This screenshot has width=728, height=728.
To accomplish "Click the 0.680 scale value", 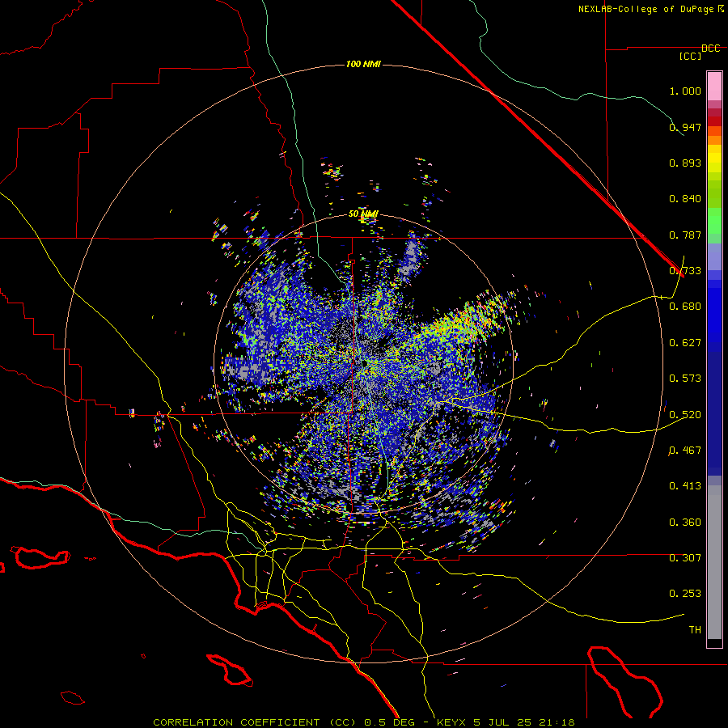I will pyautogui.click(x=685, y=307).
